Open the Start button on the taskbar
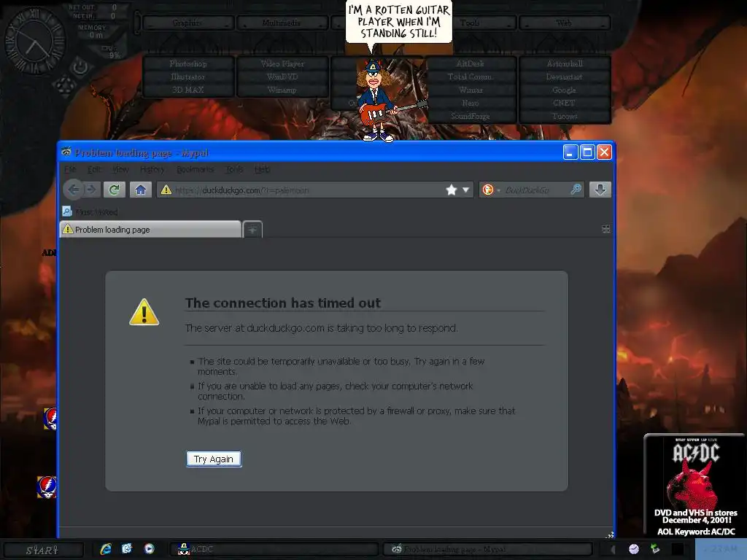Screen dimensions: 747x560 point(42,550)
